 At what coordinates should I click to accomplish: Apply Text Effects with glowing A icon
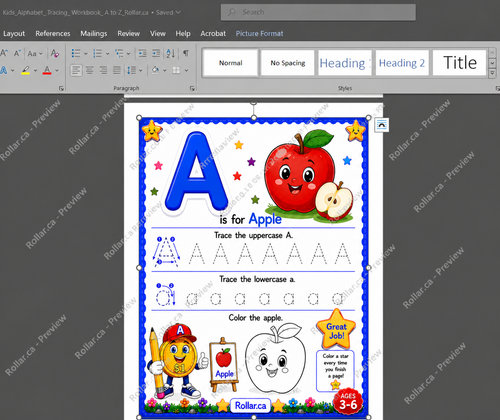[x=4, y=70]
